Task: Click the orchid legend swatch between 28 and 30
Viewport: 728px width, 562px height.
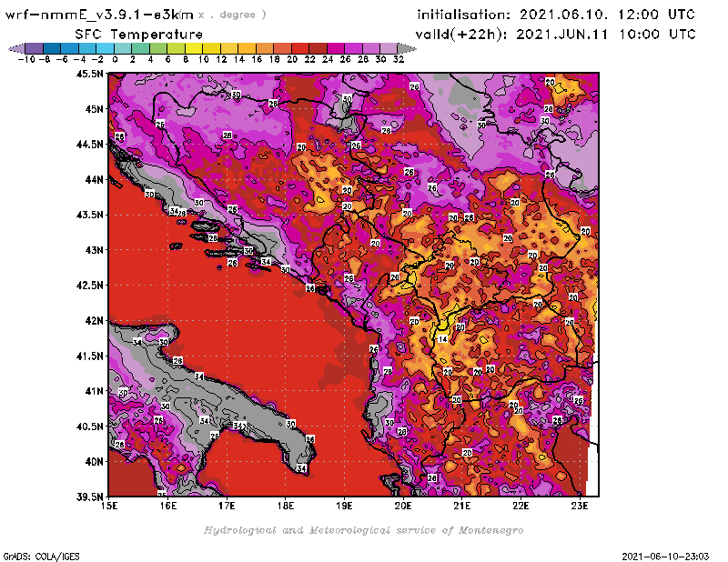Action: tap(371, 48)
